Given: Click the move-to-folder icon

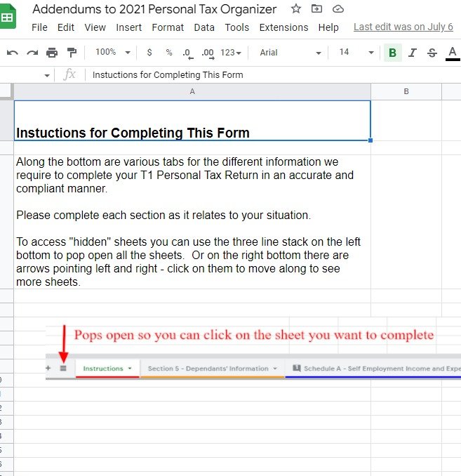Looking at the screenshot, I should 316,9.
